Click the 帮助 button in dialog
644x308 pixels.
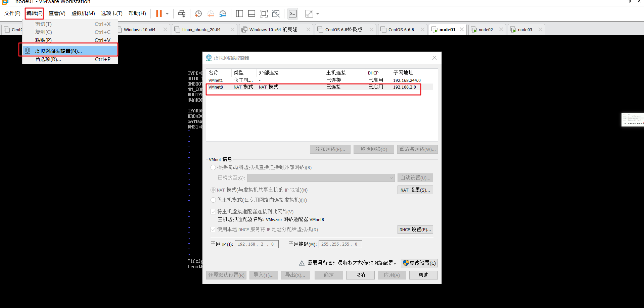(x=423, y=275)
